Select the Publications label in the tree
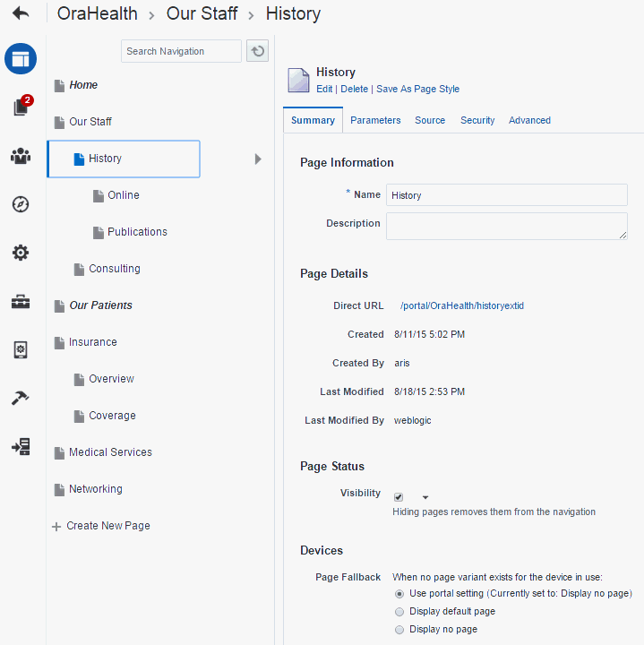The image size is (644, 645). pyautogui.click(x=137, y=232)
